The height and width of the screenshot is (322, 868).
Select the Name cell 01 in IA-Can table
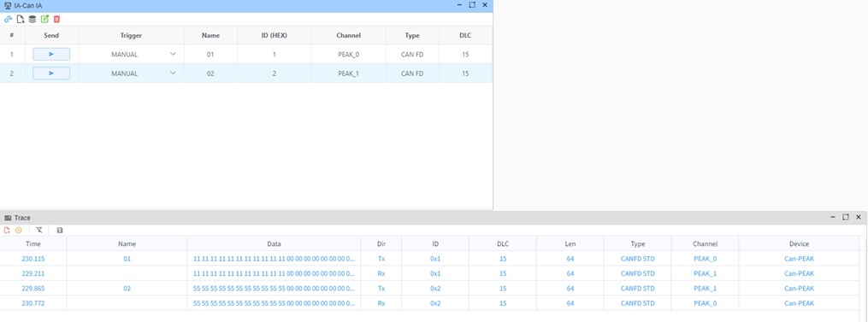pos(210,55)
